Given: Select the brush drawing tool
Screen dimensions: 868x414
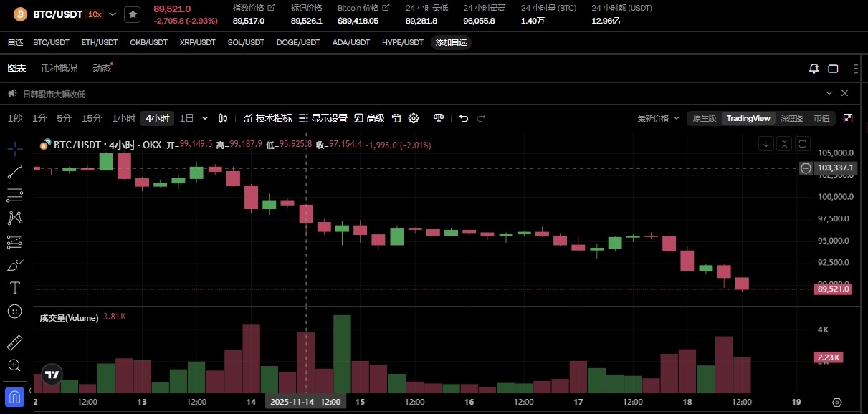Looking at the screenshot, I should [15, 264].
